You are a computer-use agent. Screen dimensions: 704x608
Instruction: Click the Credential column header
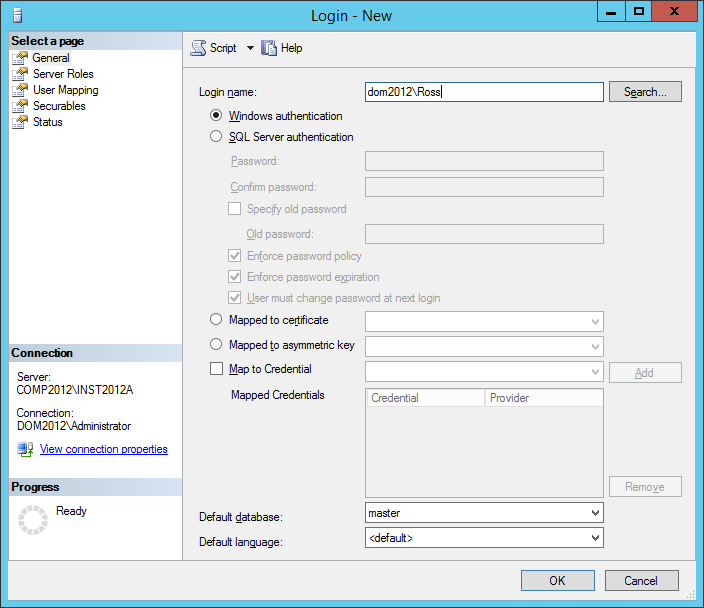pyautogui.click(x=426, y=398)
